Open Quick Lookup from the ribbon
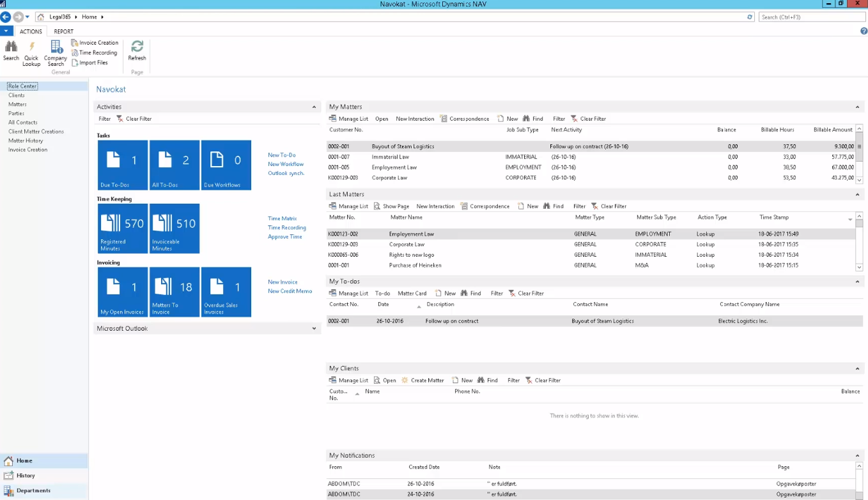Screen dimensions: 868x500 click(31, 51)
